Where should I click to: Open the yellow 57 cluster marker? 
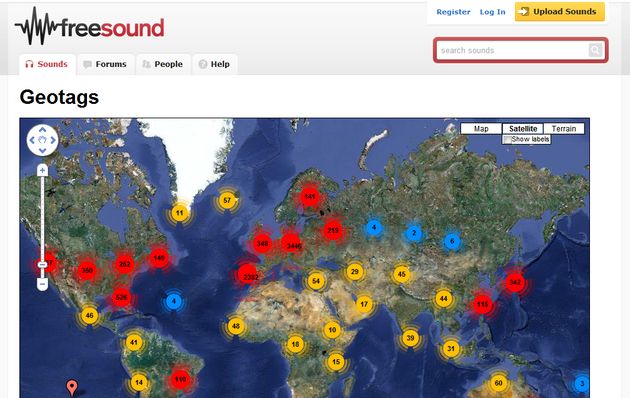(x=227, y=200)
